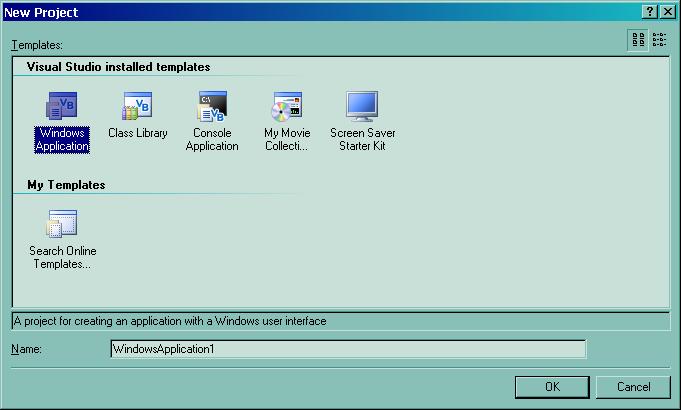Select the Windows Application template icon
Screen dimensions: 681x410
[x=62, y=106]
